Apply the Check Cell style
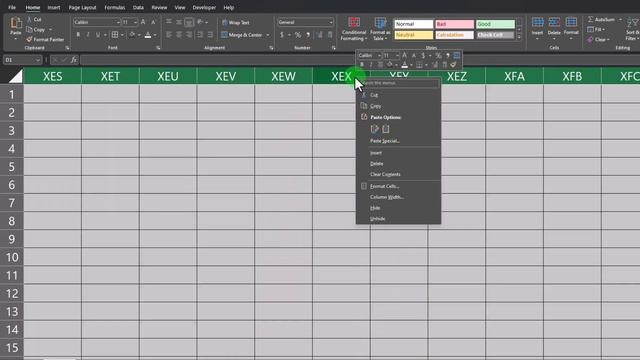This screenshot has width=640, height=360. tap(495, 35)
